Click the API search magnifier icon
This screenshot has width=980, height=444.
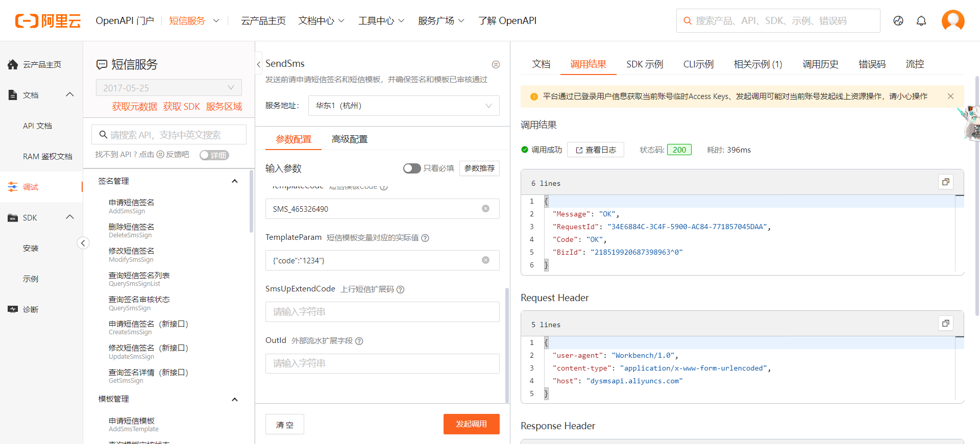(x=103, y=135)
